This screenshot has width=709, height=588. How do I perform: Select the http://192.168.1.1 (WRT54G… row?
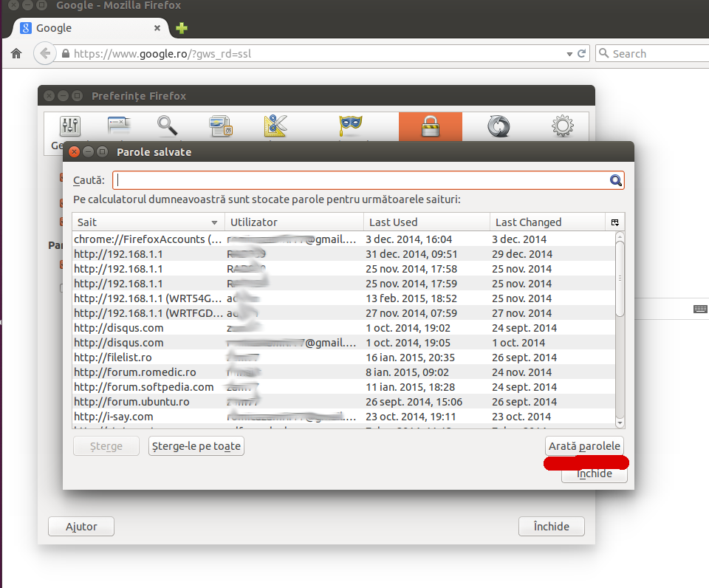click(343, 298)
